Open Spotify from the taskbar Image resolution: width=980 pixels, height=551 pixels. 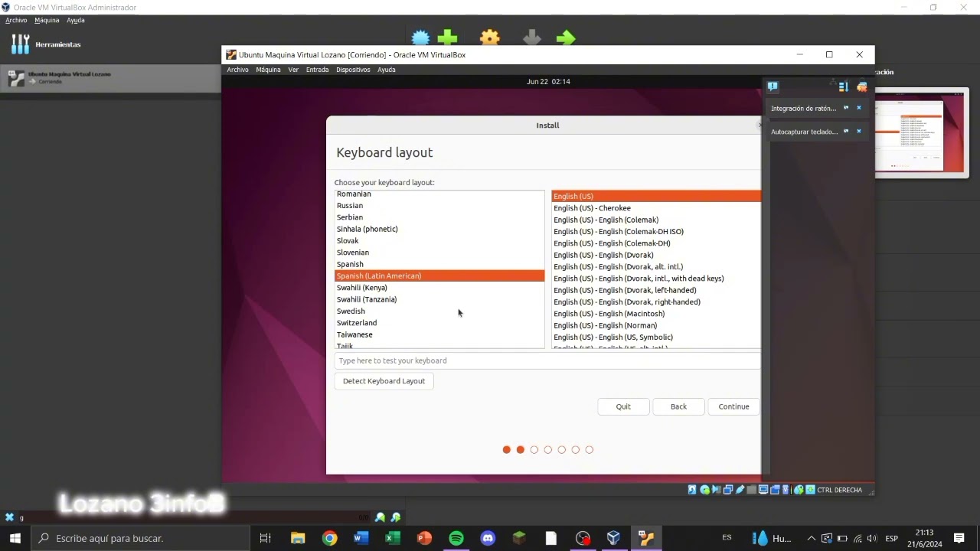(x=456, y=538)
